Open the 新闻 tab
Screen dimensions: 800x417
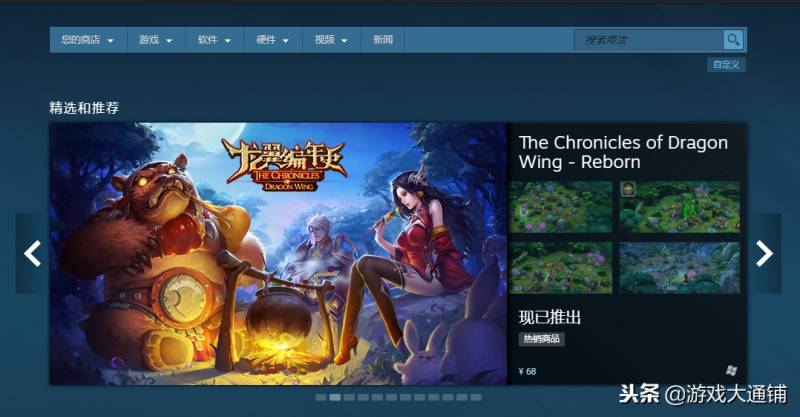point(383,40)
